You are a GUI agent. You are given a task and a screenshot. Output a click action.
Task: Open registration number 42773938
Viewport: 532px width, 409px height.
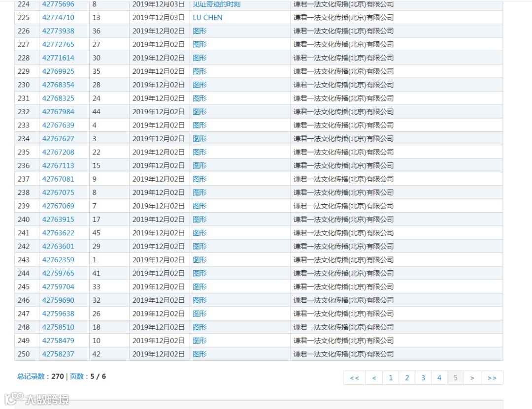(x=58, y=31)
